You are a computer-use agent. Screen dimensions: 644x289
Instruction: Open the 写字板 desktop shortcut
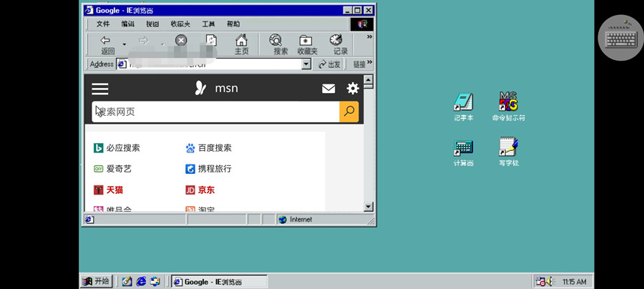pos(509,152)
